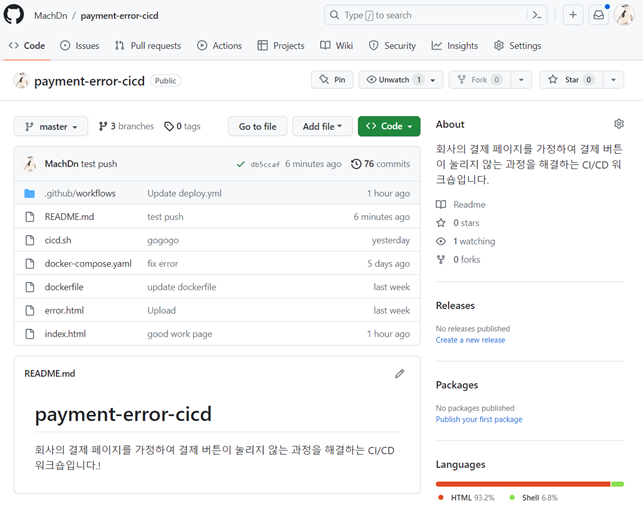Open the index.html file
Image resolution: width=644 pixels, height=507 pixels.
(x=65, y=334)
